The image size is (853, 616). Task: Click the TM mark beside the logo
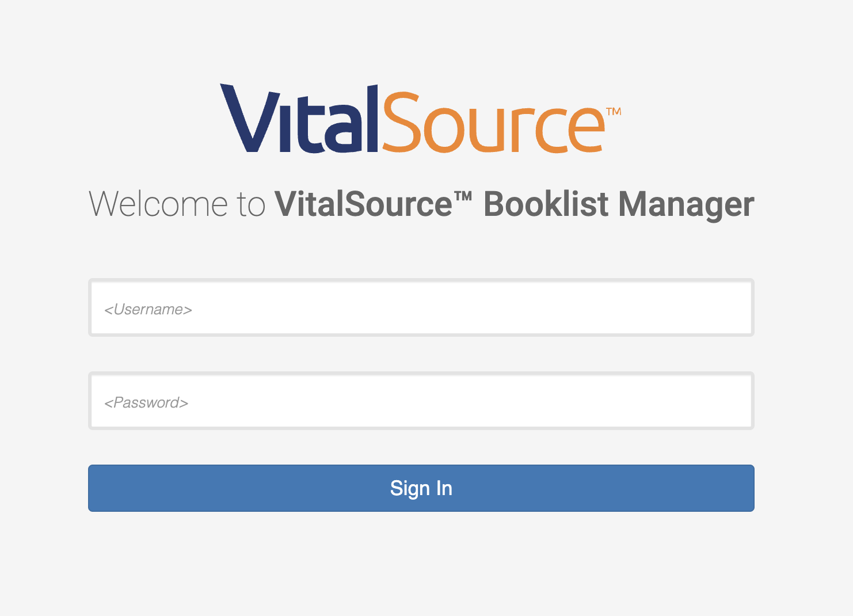coord(614,111)
